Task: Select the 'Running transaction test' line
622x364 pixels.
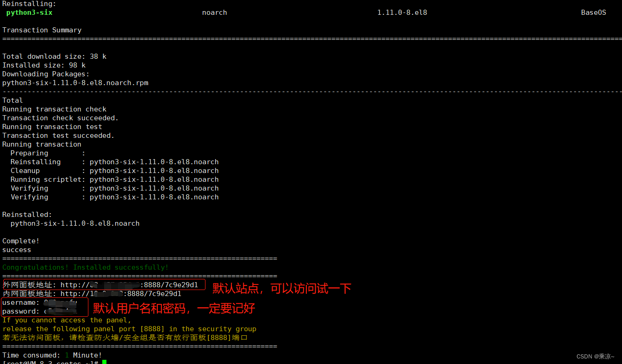Action: click(x=52, y=127)
